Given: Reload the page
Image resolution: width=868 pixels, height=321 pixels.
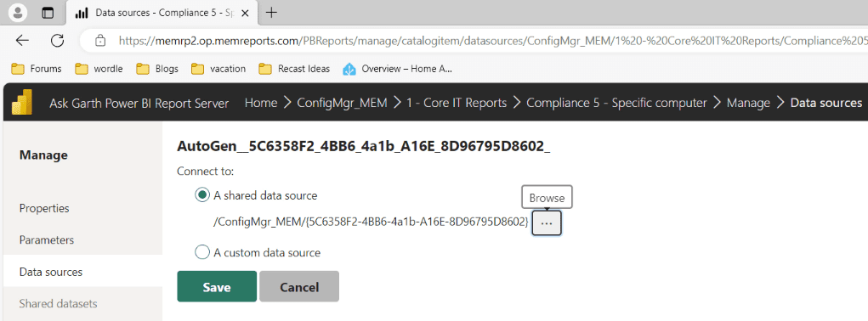Looking at the screenshot, I should coord(57,40).
